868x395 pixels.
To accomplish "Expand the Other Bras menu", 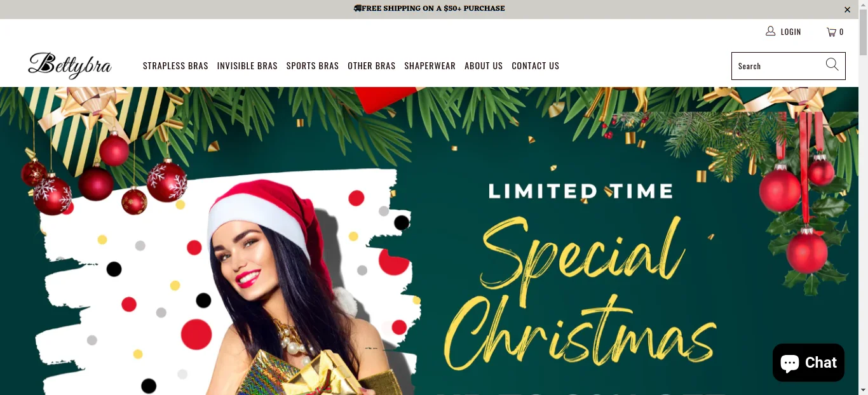I will (372, 66).
